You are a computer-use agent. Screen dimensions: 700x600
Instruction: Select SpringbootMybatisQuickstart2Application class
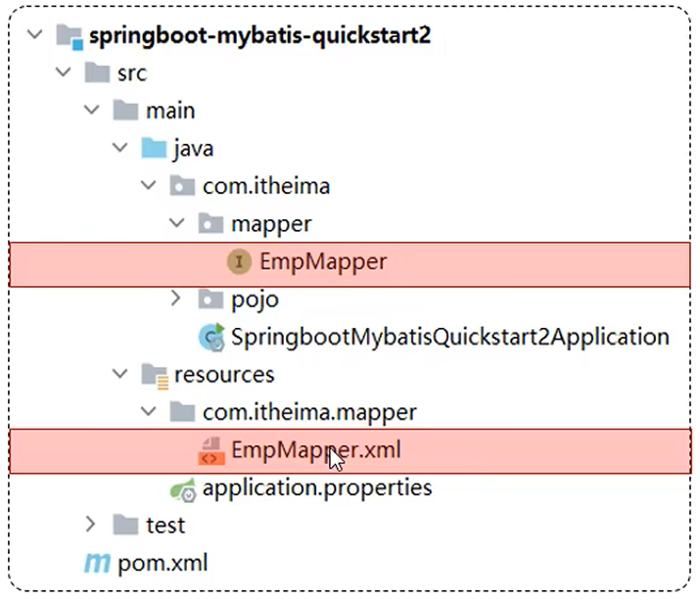(x=450, y=338)
